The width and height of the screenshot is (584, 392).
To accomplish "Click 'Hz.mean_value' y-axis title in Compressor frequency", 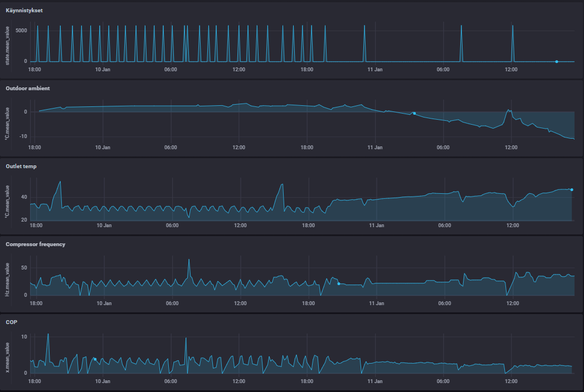I will [7, 278].
